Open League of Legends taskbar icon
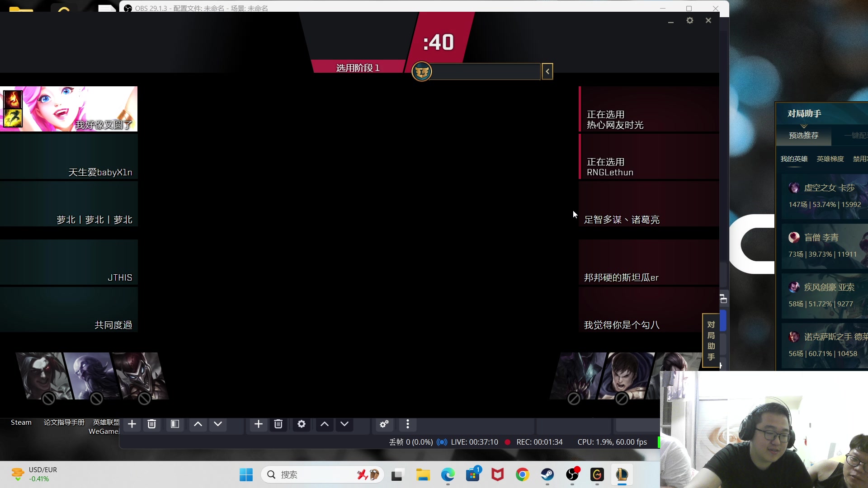Viewport: 868px width, 488px height. (x=622, y=475)
